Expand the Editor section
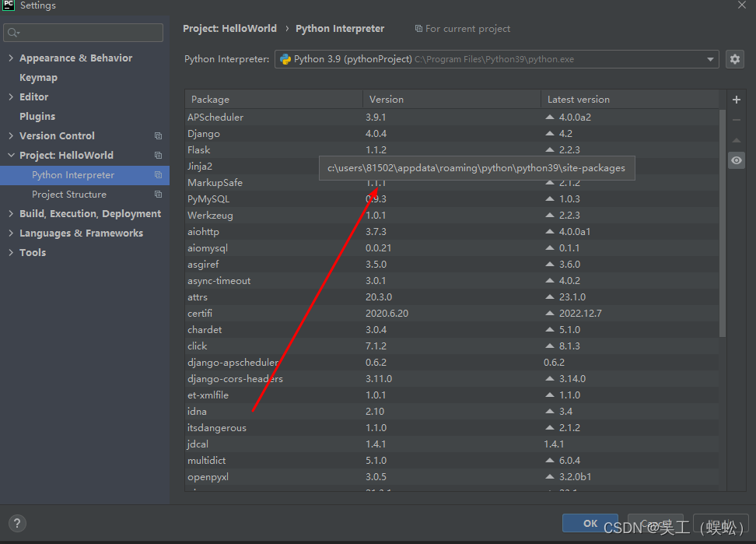The image size is (756, 544). point(11,97)
